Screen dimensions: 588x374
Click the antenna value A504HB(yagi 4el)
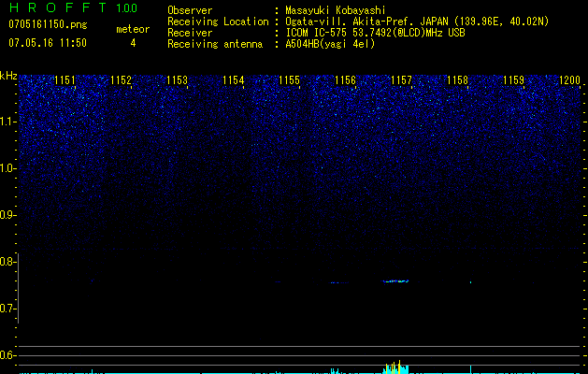click(330, 44)
